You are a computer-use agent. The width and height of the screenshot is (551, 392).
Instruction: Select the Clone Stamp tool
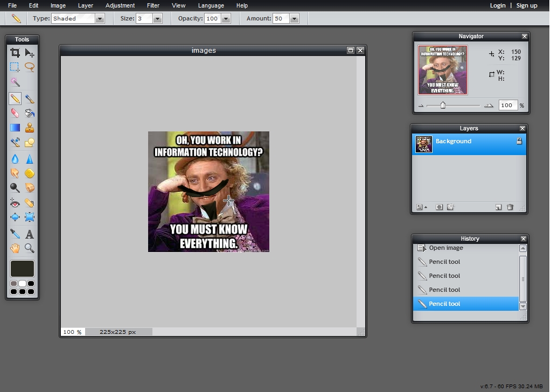tap(30, 128)
